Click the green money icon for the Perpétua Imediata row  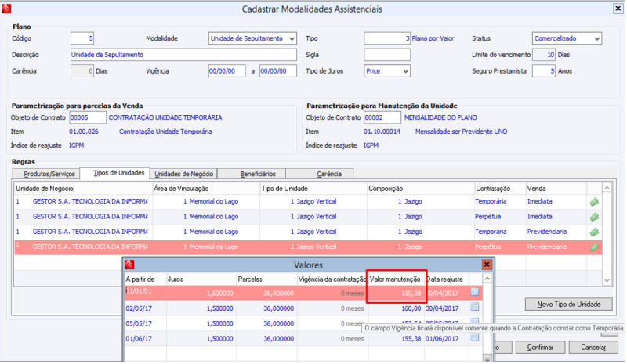594,217
